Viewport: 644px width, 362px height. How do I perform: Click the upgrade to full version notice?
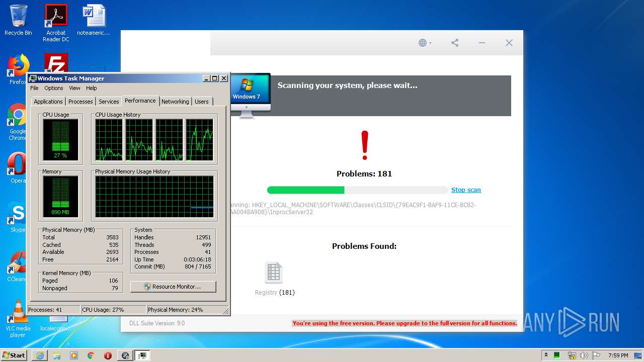[x=405, y=323]
